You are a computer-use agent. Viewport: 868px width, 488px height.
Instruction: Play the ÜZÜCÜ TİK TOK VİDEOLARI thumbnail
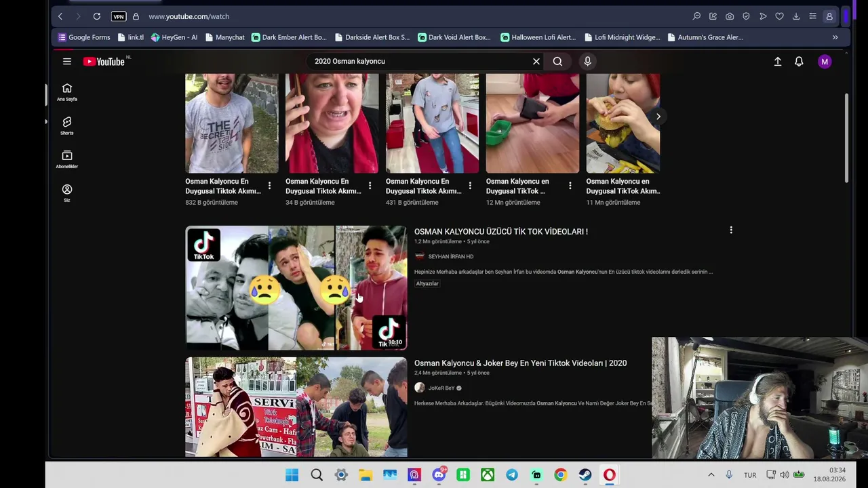(x=296, y=288)
